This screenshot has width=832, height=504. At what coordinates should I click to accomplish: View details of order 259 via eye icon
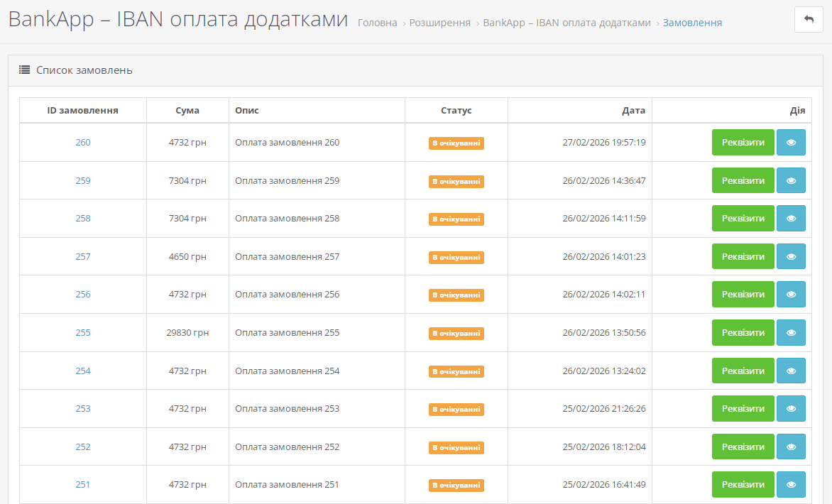[x=791, y=180]
